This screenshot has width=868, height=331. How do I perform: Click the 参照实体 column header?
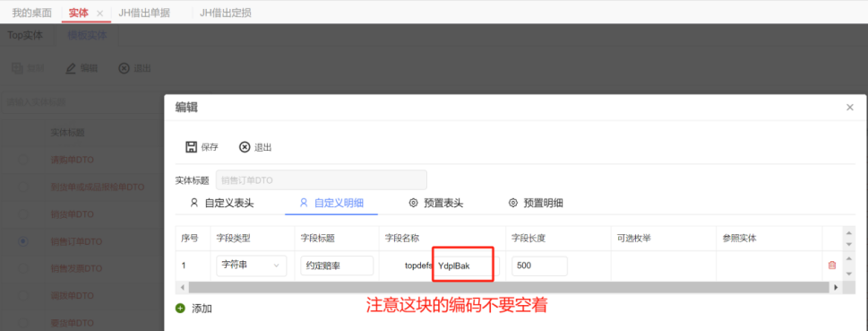740,239
